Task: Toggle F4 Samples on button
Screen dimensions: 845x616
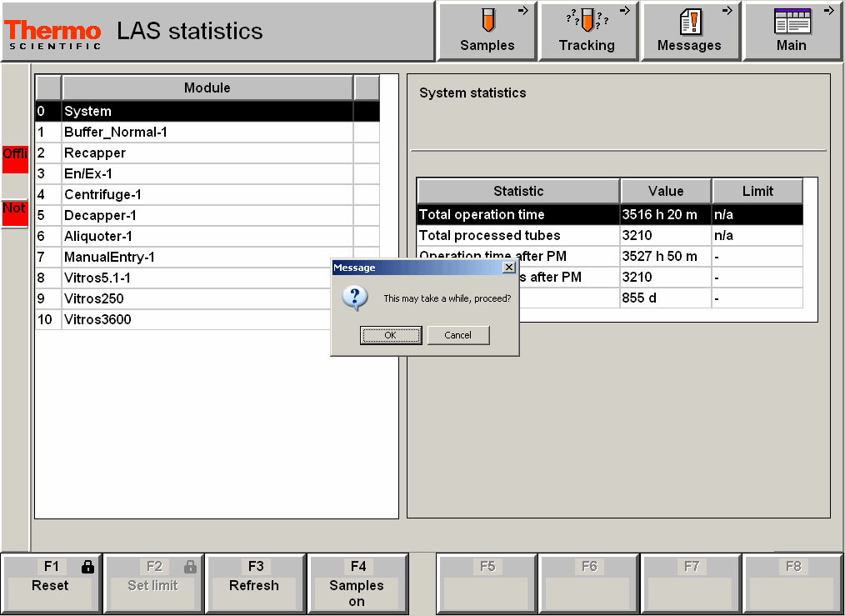Action: click(357, 584)
